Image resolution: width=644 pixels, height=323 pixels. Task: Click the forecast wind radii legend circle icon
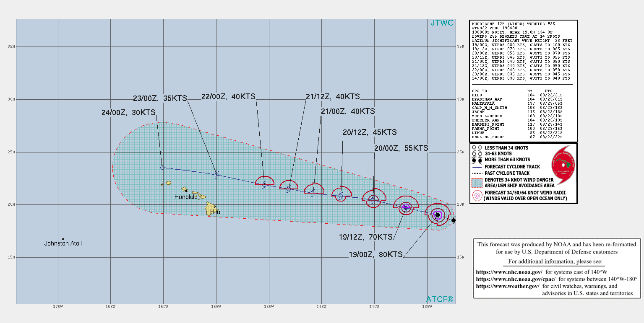pos(477,196)
